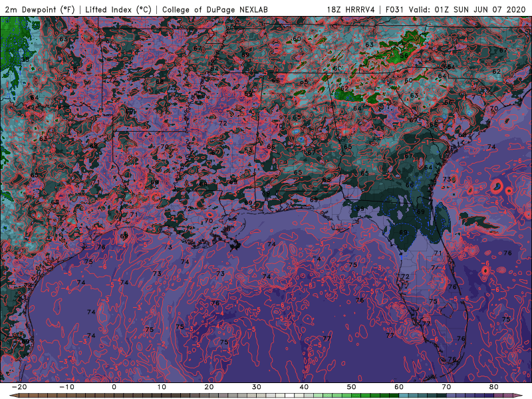Select the "Valid: 01Z SUN JUN 07 2020" text

coord(467,9)
